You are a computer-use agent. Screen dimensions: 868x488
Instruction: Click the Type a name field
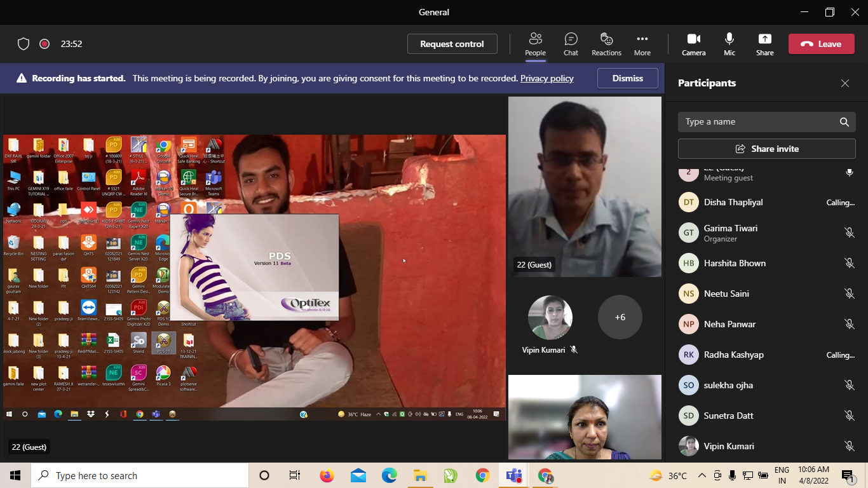(x=756, y=122)
